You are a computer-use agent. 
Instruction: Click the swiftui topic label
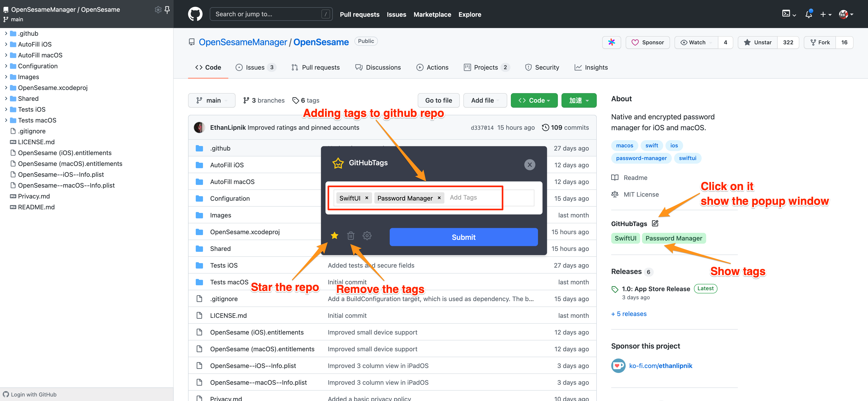(687, 158)
